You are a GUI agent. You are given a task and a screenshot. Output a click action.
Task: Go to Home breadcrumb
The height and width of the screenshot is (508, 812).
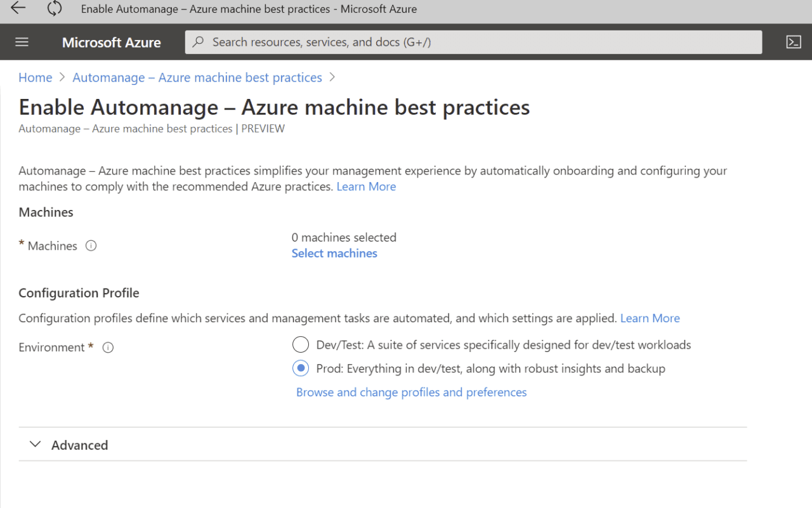36,77
